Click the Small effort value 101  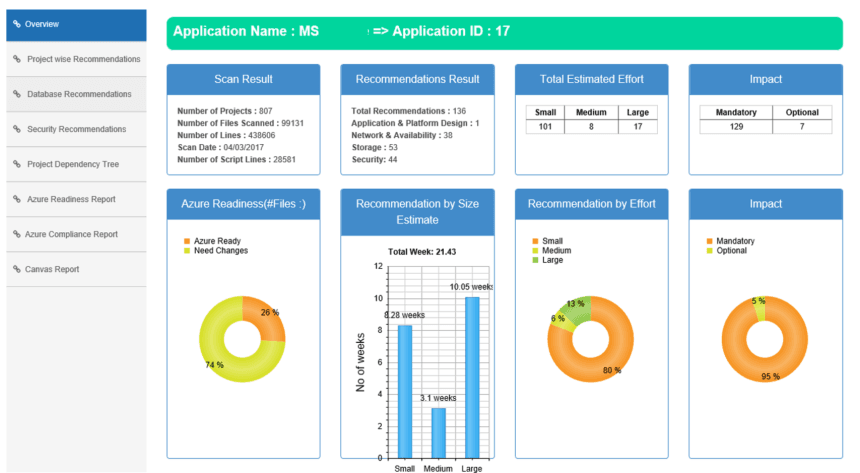pyautogui.click(x=545, y=127)
